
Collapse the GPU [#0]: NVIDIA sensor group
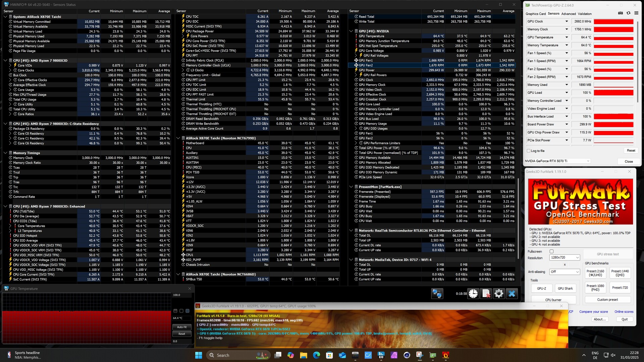pos(351,31)
